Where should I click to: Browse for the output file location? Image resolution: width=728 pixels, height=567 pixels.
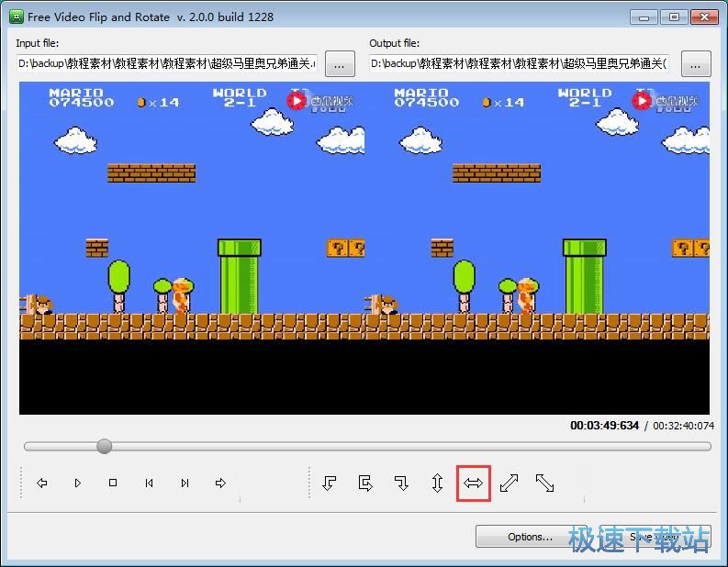click(696, 63)
